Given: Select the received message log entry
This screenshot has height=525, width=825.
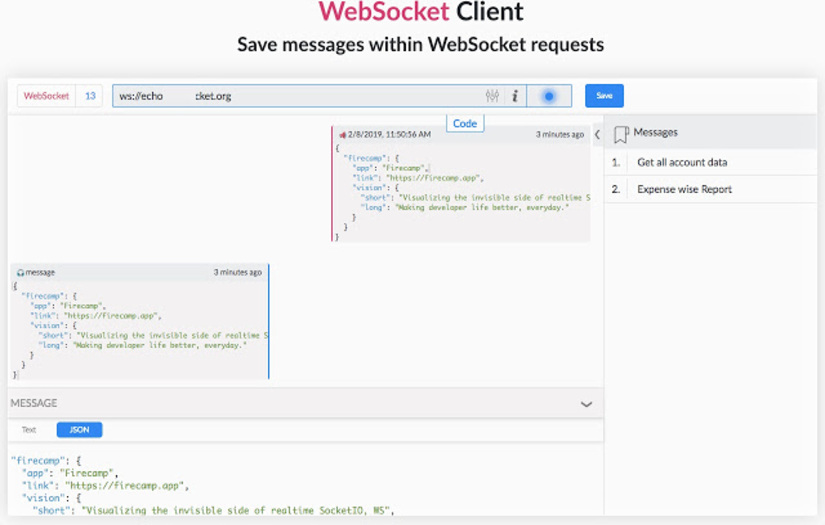Looking at the screenshot, I should (x=140, y=325).
